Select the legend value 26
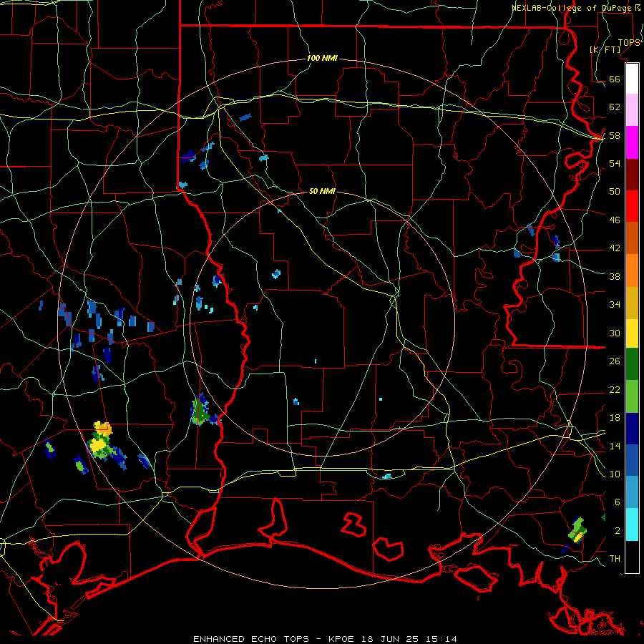Viewport: 644px width, 644px height. click(615, 361)
